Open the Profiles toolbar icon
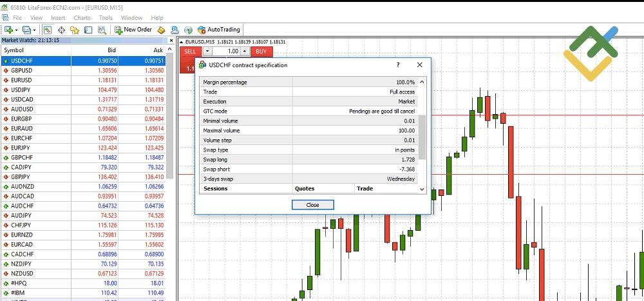The height and width of the screenshot is (301, 644). [26, 30]
